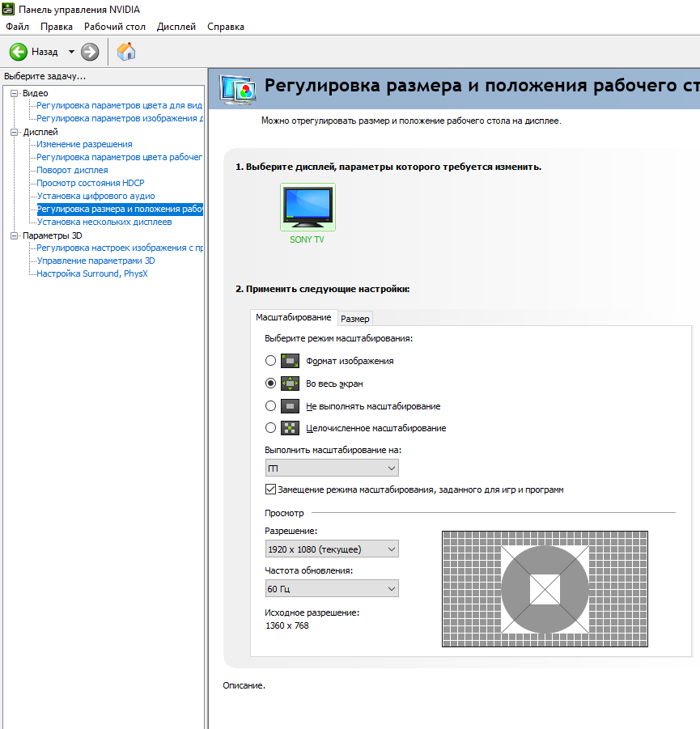Open the Home page house icon
Image resolution: width=700 pixels, height=729 pixels.
(126, 52)
